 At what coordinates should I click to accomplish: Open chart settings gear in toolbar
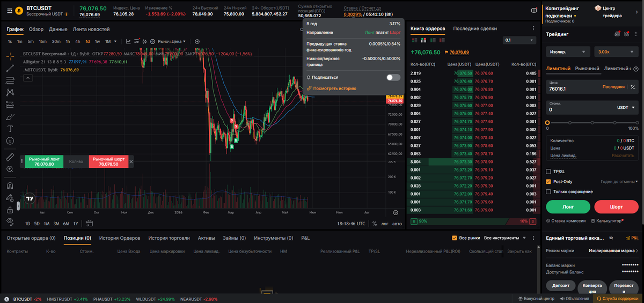pyautogui.click(x=152, y=41)
